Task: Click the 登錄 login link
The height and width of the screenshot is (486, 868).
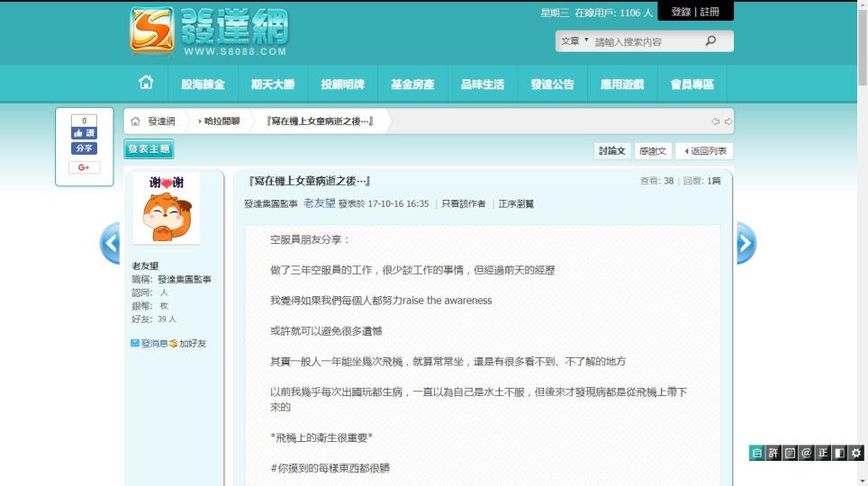Action: (x=681, y=12)
